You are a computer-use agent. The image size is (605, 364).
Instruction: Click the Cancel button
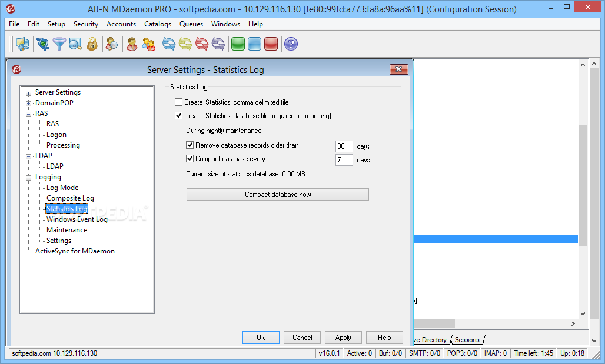coord(302,338)
